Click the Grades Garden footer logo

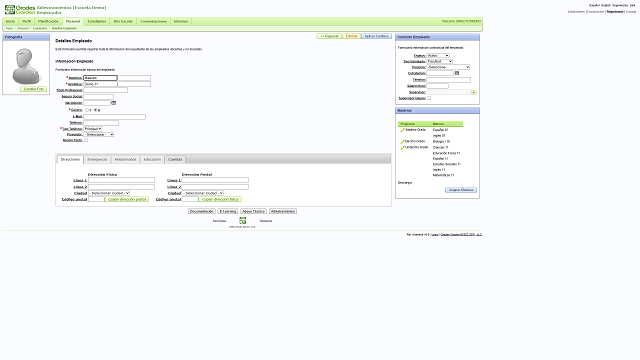point(242,220)
